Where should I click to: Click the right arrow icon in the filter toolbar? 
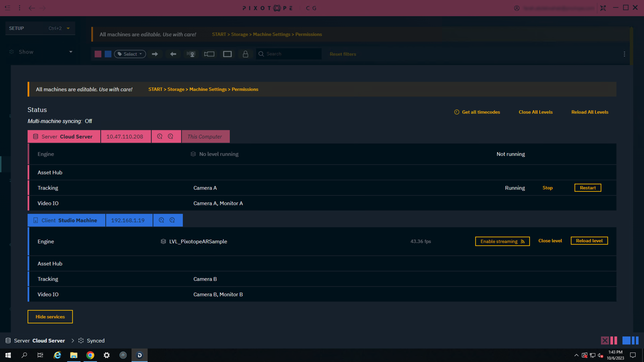(155, 54)
